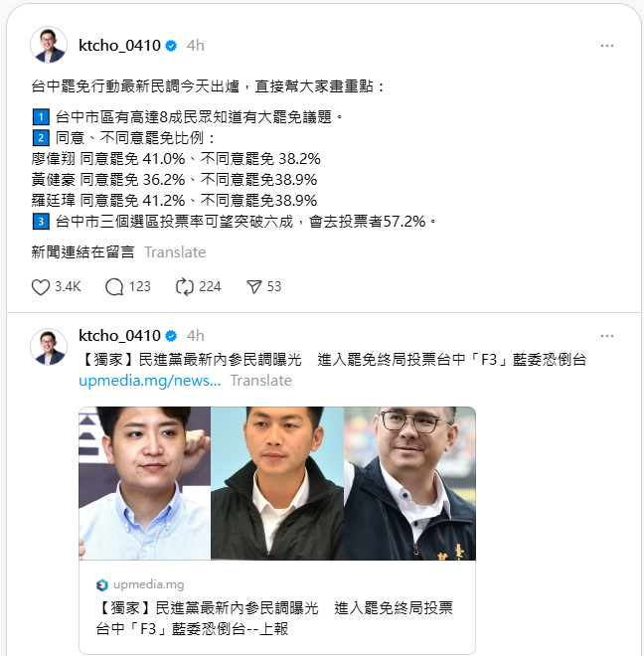Open ktcho_0410 avatar on second post
The width and height of the screenshot is (644, 656).
[x=49, y=347]
